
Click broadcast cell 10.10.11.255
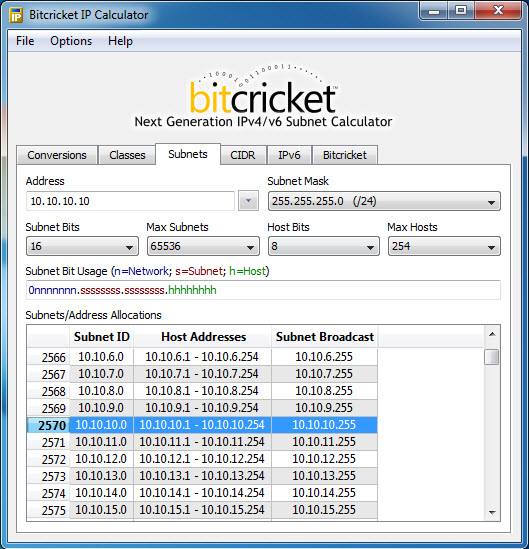coord(324,442)
